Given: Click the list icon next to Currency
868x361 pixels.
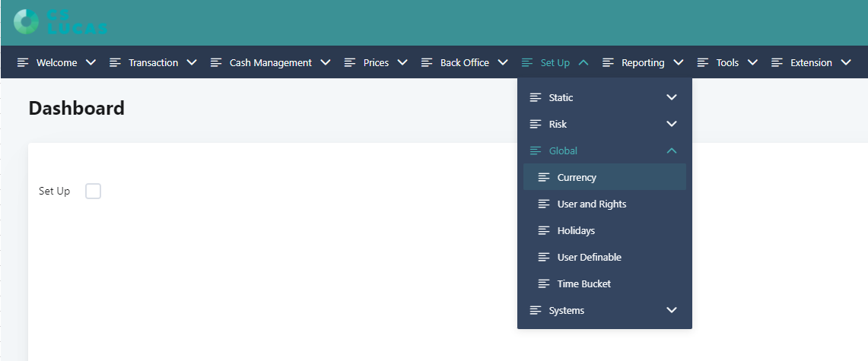Looking at the screenshot, I should 544,178.
